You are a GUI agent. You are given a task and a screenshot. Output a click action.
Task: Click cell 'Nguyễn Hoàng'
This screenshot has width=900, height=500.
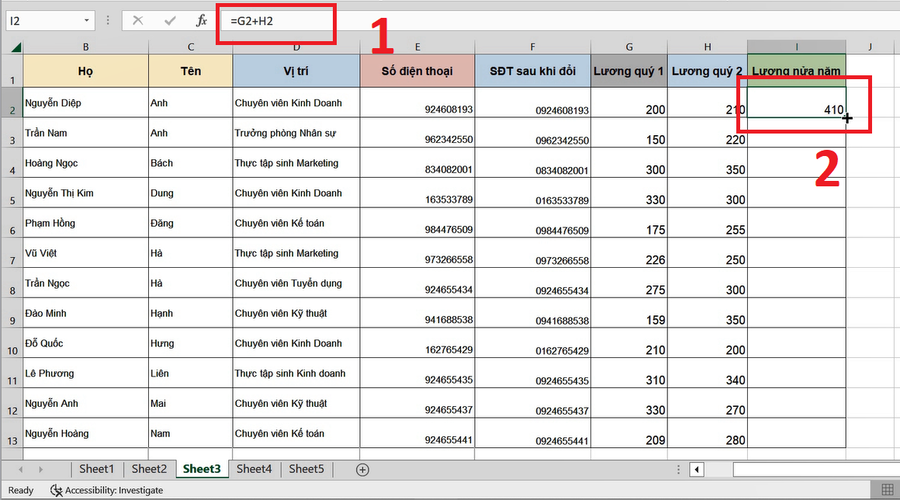click(x=86, y=433)
